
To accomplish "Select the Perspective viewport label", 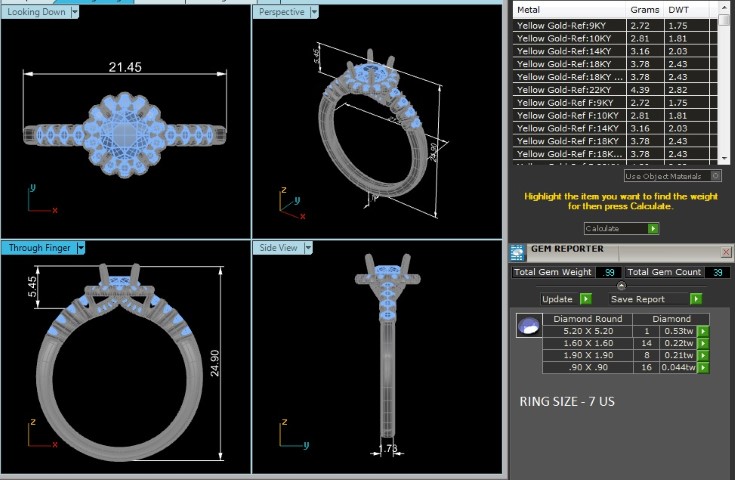I will 281,12.
